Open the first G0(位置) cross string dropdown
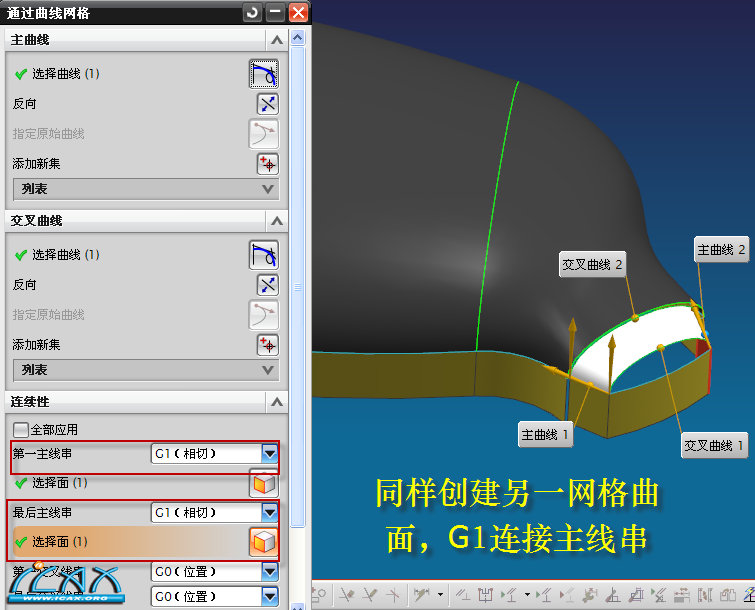The height and width of the screenshot is (610, 755). click(270, 571)
